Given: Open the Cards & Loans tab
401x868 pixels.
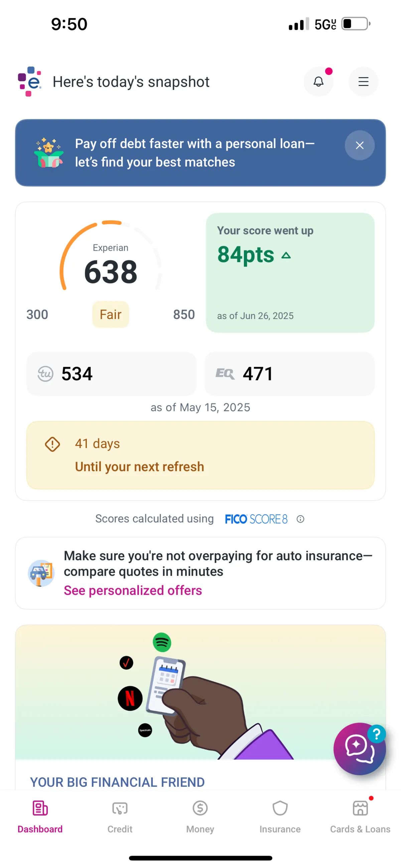Looking at the screenshot, I should tap(360, 815).
